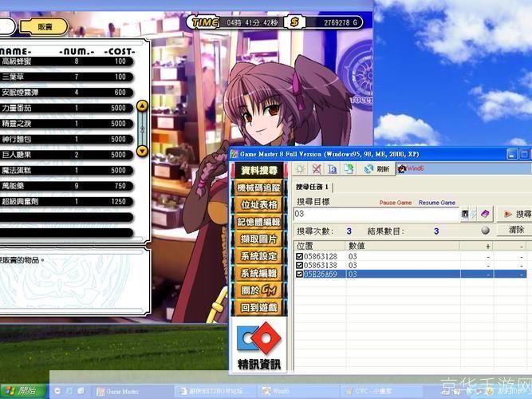The width and height of the screenshot is (532, 399).
Task: Click the search target input field
Action: [376, 214]
